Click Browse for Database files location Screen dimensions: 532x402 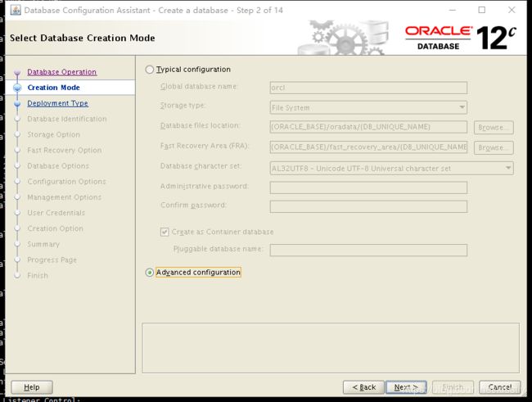[x=494, y=128]
